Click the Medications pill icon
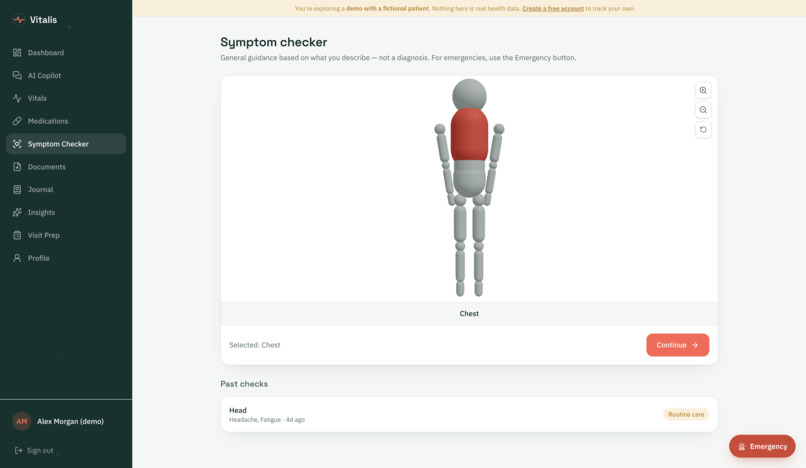The width and height of the screenshot is (806, 468). [x=17, y=121]
